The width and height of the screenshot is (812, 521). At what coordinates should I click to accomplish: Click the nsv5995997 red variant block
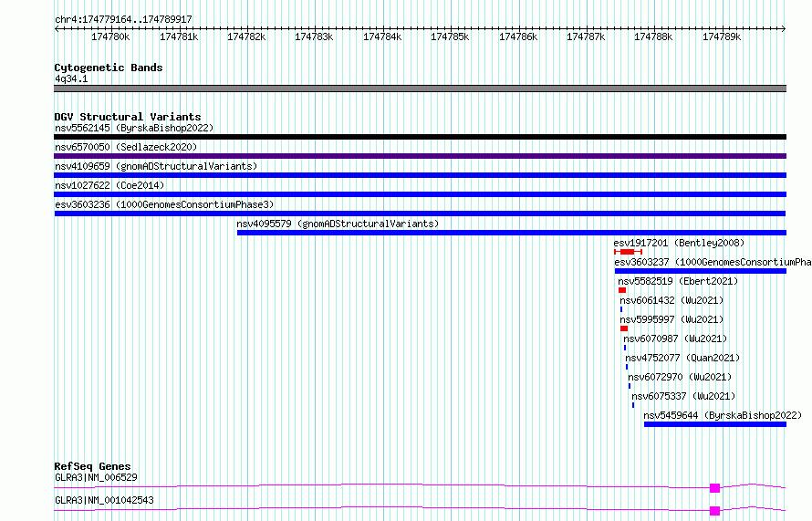click(x=624, y=328)
